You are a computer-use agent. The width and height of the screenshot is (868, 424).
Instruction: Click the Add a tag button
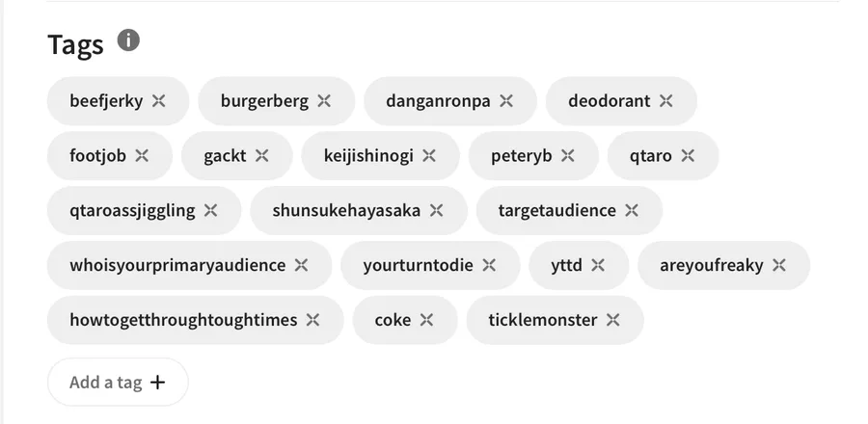pos(118,382)
